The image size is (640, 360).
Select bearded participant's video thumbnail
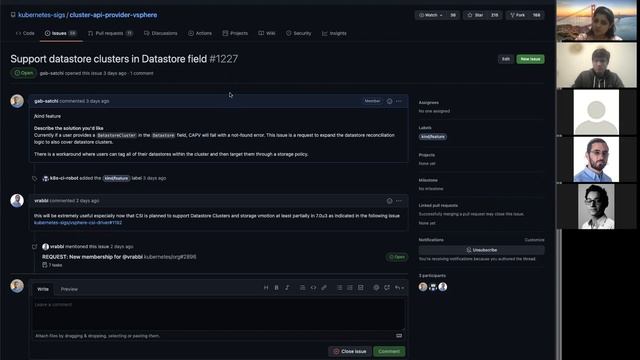coord(596,159)
